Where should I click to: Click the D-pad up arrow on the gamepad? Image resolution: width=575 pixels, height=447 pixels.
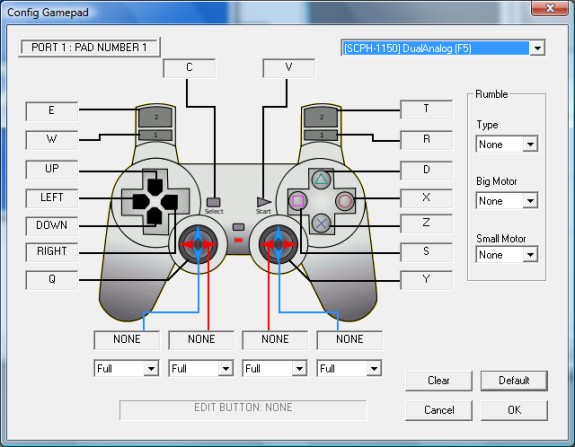155,186
